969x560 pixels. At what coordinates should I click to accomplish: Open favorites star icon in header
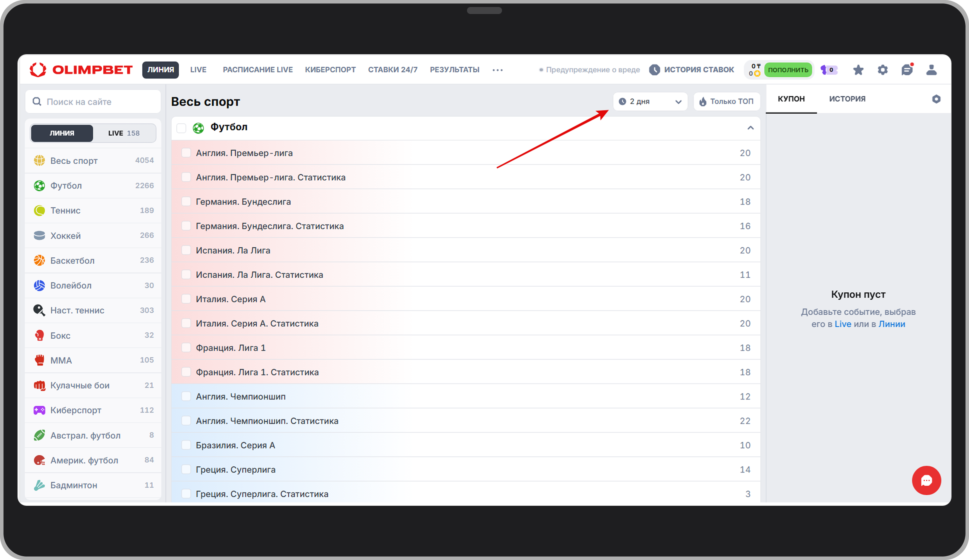coord(858,70)
